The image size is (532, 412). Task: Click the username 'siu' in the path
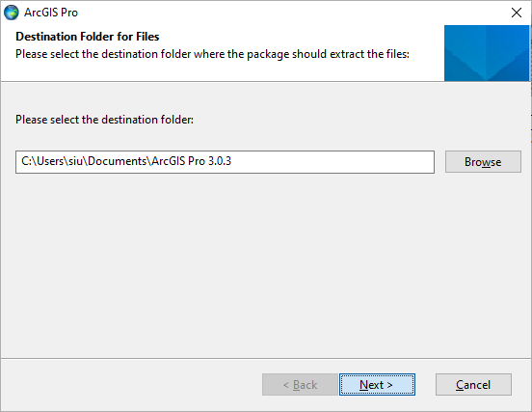(x=76, y=161)
